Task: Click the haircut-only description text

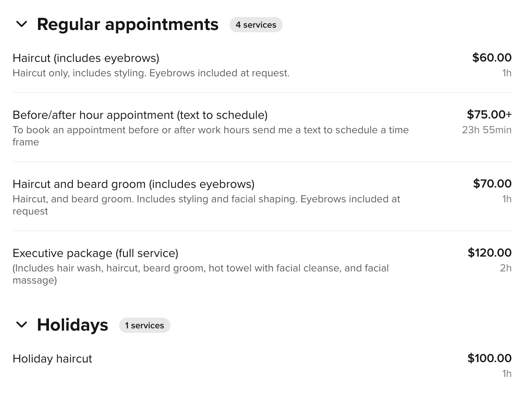Action: click(151, 73)
